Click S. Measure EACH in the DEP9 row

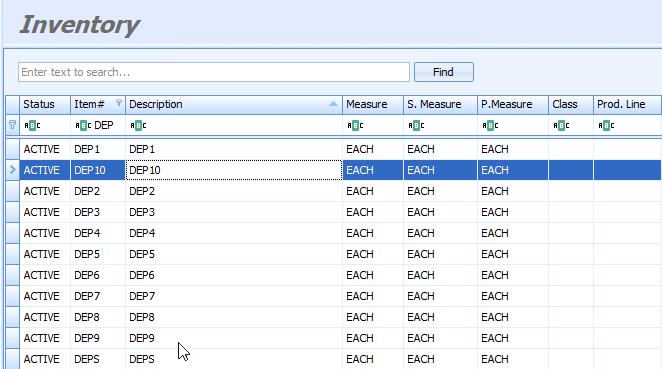click(440, 338)
